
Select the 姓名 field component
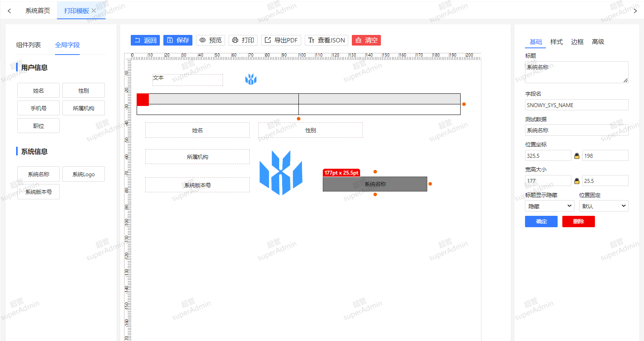pyautogui.click(x=38, y=90)
